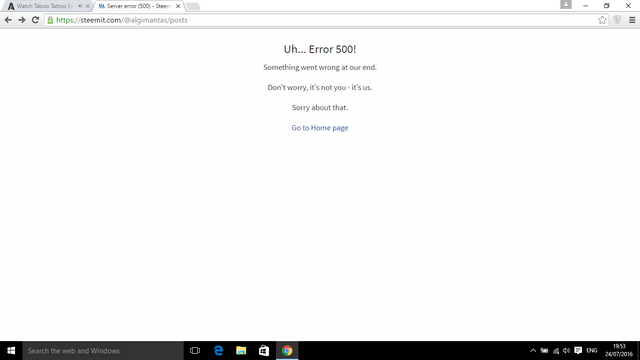Click the Chrome user profile icon
Image resolution: width=640 pixels, height=360 pixels.
[x=566, y=4]
